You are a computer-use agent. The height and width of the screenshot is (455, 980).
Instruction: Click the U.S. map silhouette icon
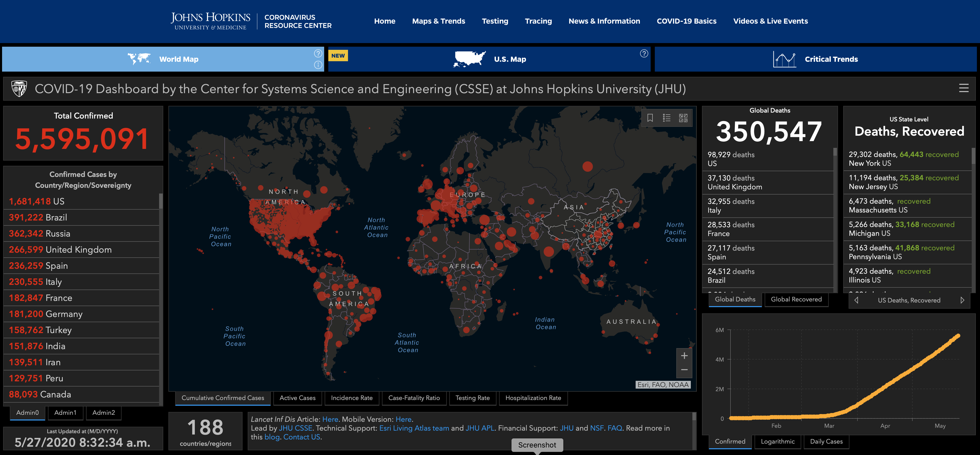pyautogui.click(x=470, y=59)
